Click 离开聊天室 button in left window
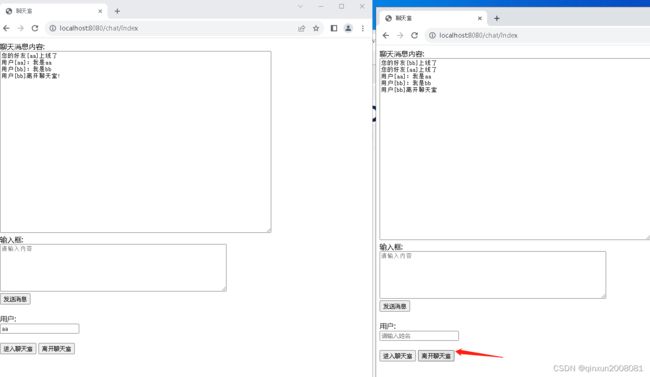650x377 pixels. [x=56, y=349]
